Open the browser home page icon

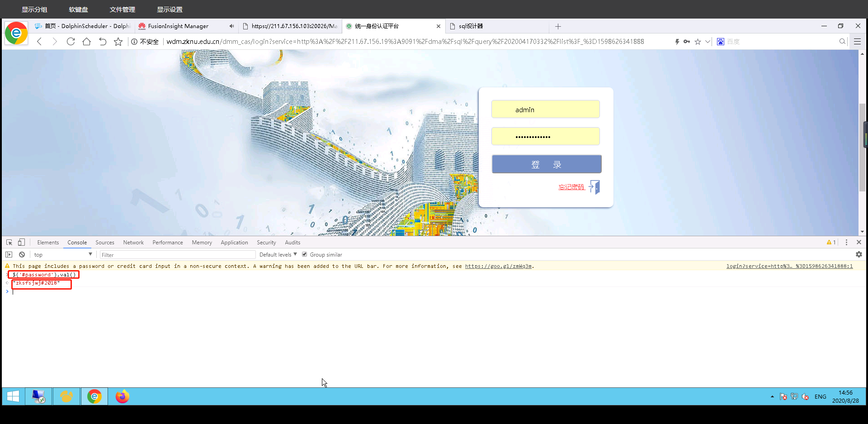pyautogui.click(x=86, y=42)
